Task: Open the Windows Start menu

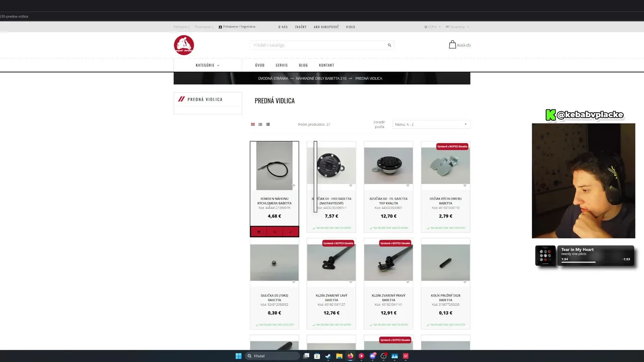Action: click(x=238, y=356)
